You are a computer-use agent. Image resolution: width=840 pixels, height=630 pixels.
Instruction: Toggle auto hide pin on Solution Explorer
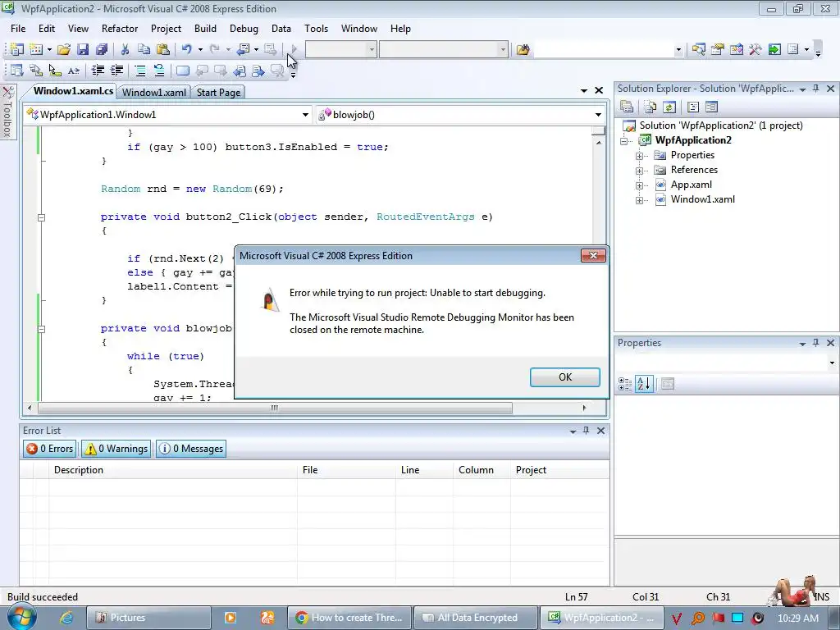[816, 89]
